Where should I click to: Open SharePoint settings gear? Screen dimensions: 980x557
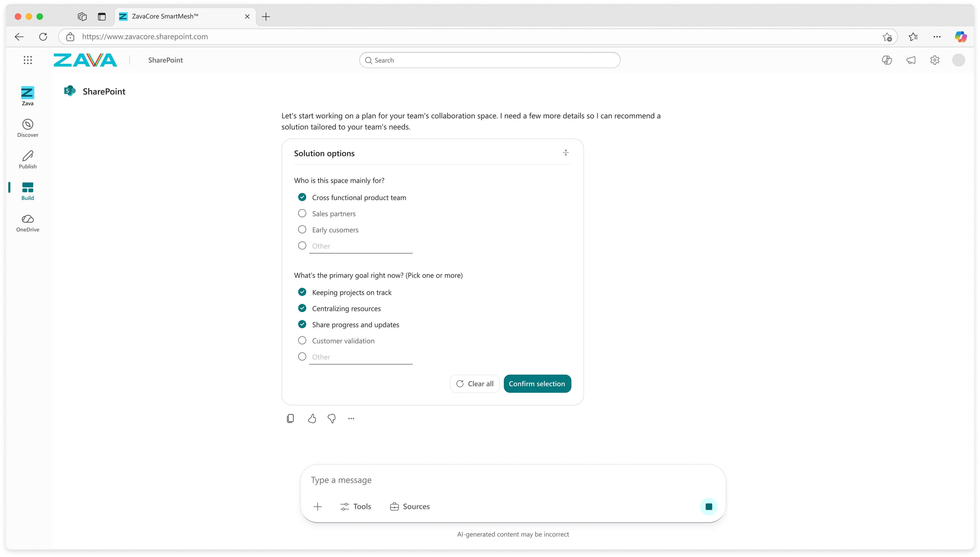(x=935, y=60)
